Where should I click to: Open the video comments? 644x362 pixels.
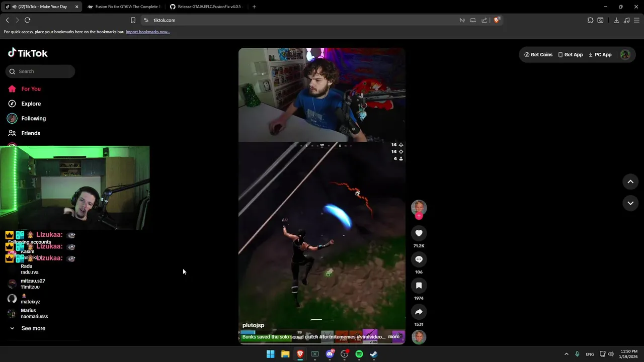coord(419,259)
